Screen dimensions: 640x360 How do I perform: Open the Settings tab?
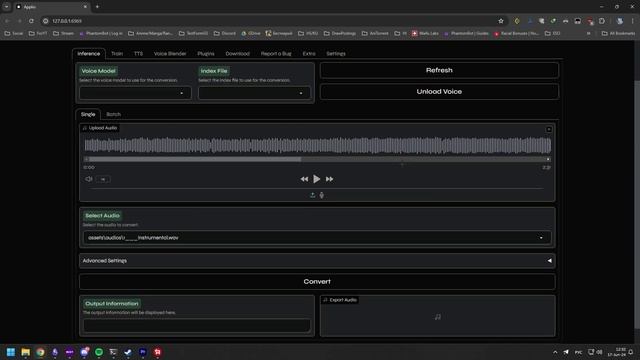[x=336, y=53]
